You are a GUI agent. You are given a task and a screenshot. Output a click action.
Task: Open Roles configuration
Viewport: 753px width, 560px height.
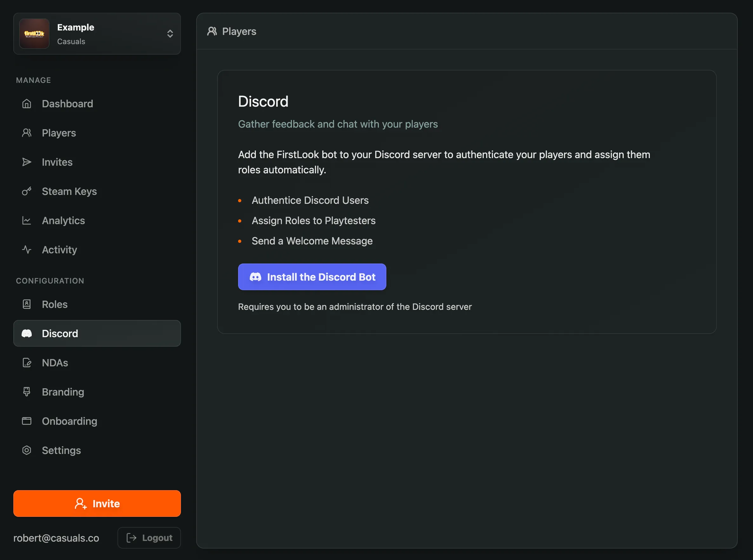(97, 304)
